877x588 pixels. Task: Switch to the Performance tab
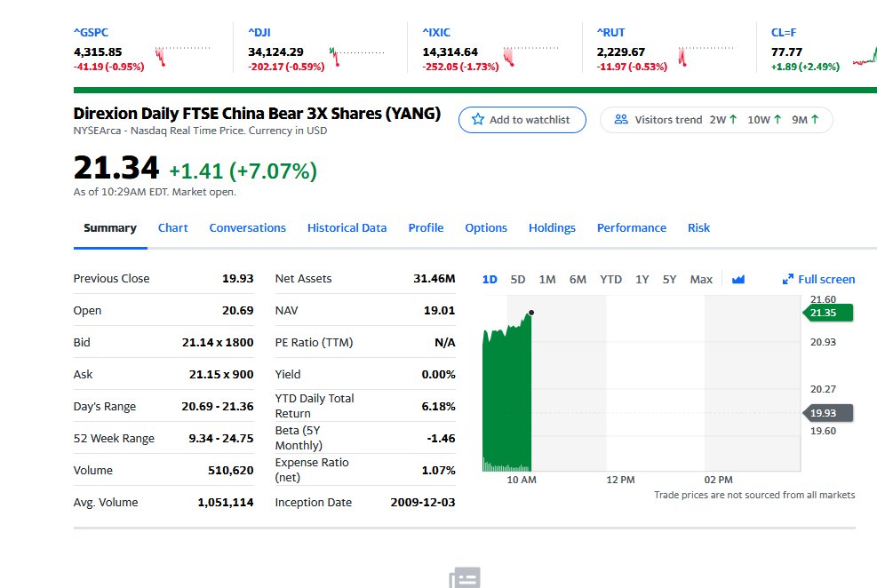click(x=632, y=228)
